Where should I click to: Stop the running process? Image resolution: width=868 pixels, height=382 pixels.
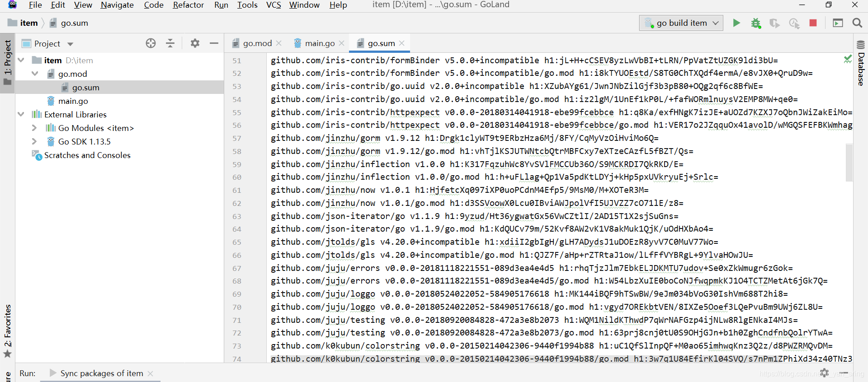813,23
